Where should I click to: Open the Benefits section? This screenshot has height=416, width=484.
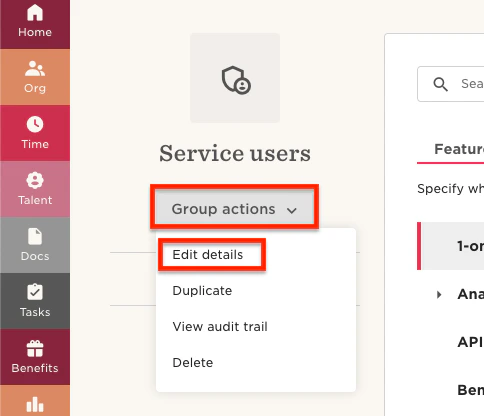35,357
